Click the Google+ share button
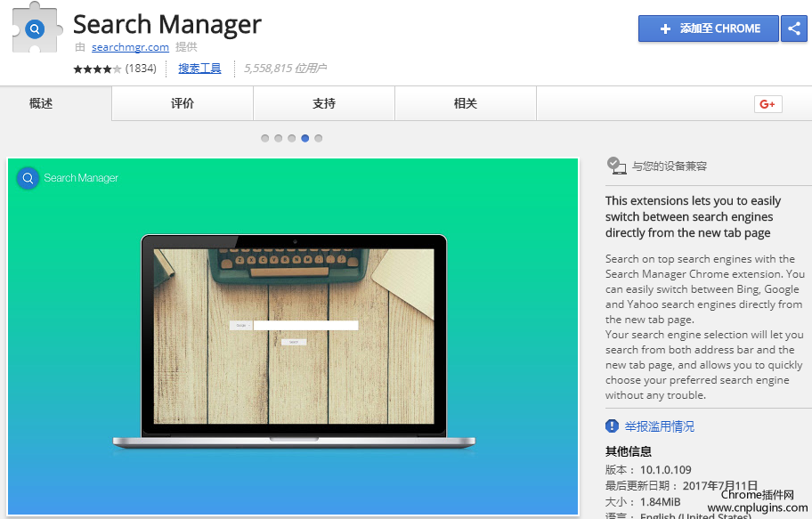 (768, 104)
